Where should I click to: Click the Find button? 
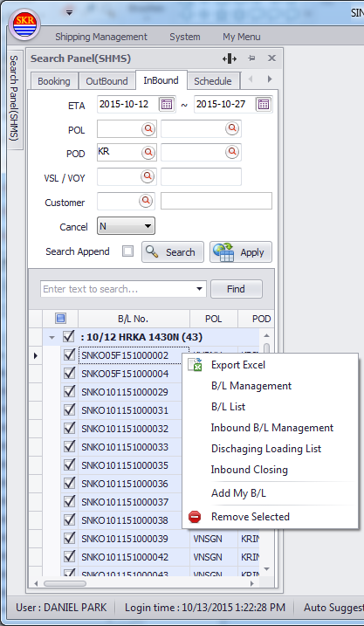pos(237,289)
